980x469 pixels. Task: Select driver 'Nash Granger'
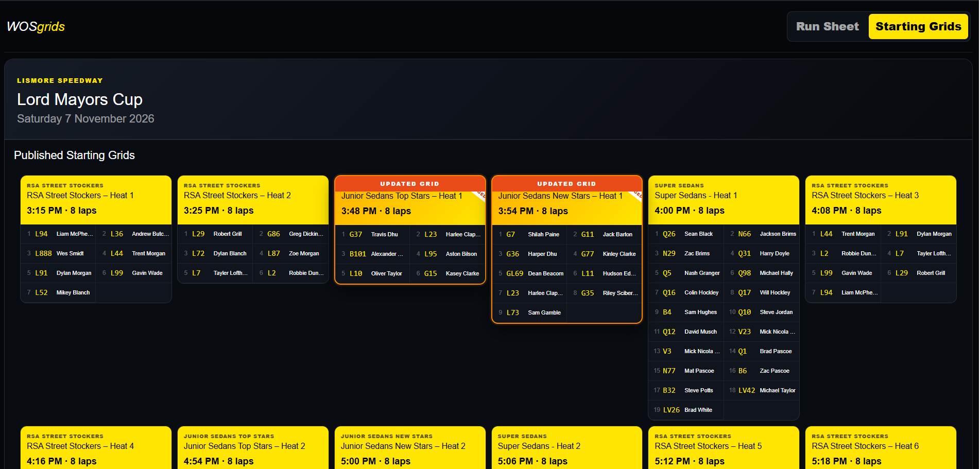click(702, 273)
